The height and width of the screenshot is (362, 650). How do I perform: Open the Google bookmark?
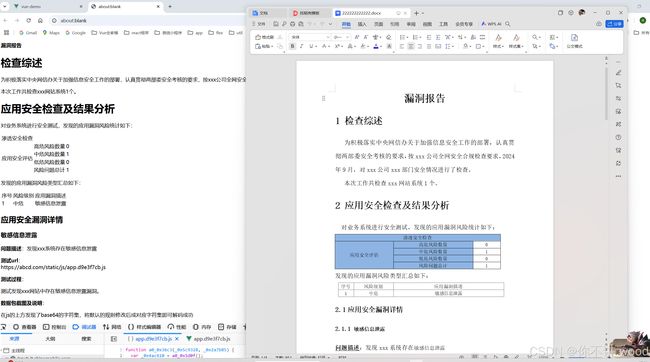[75, 33]
